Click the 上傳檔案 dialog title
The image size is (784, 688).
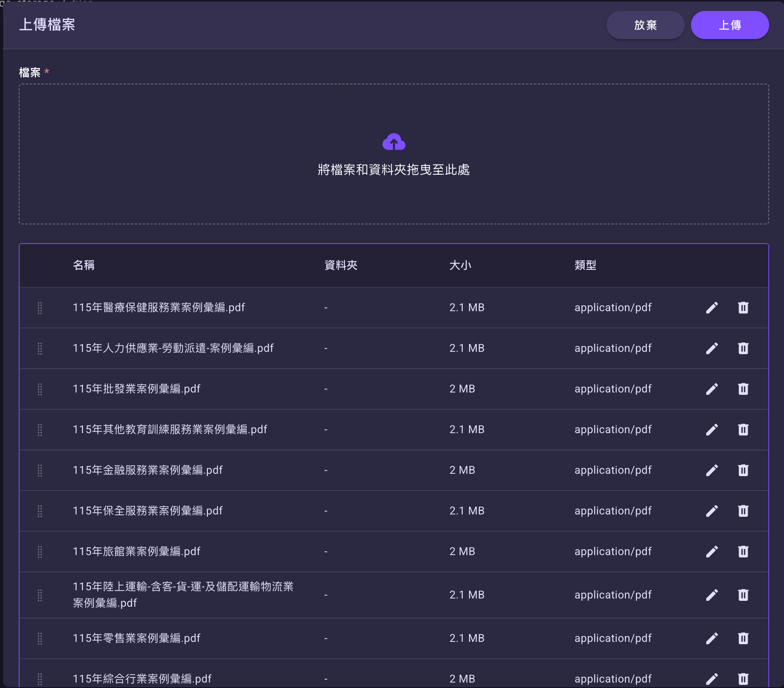tap(47, 25)
